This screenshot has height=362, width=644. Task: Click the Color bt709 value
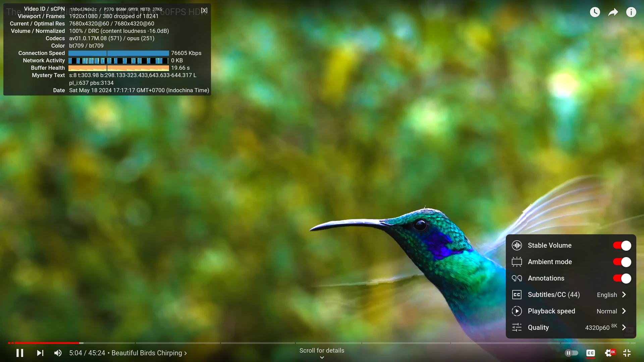point(86,46)
